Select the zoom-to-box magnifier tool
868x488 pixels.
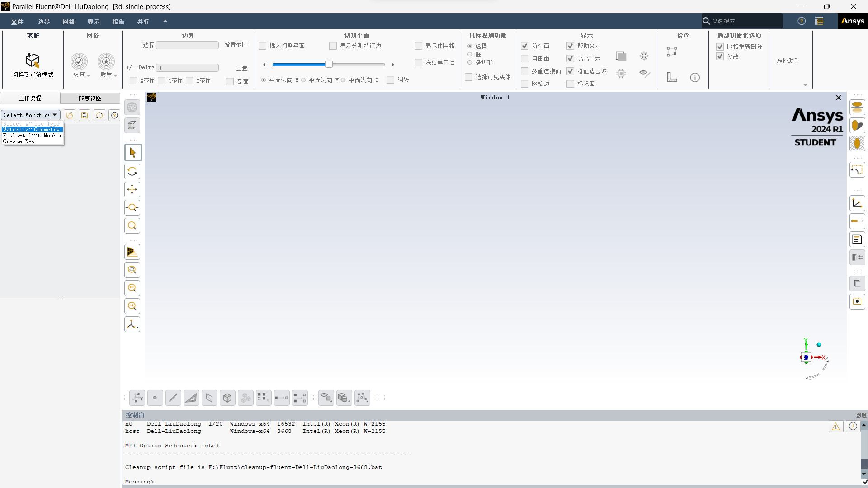tap(132, 270)
